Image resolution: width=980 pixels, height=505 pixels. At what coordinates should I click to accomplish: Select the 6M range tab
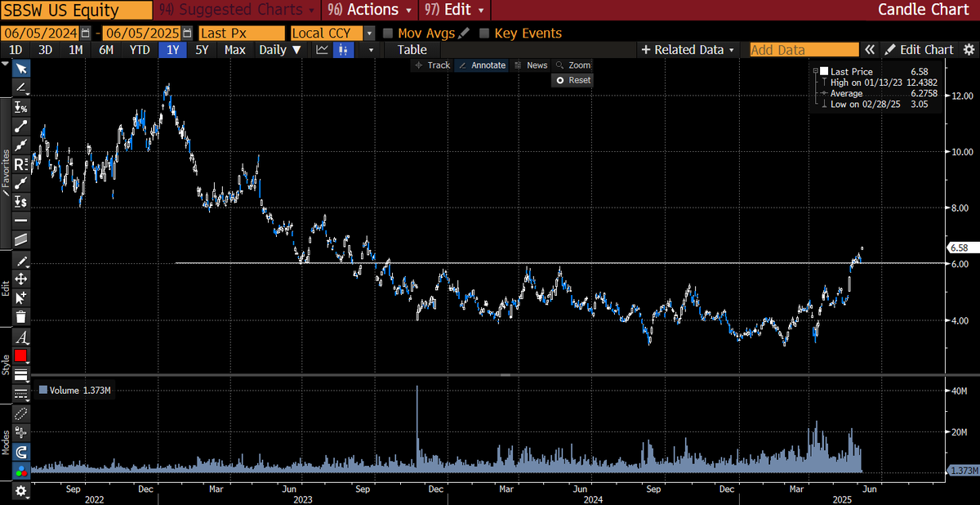(x=106, y=50)
